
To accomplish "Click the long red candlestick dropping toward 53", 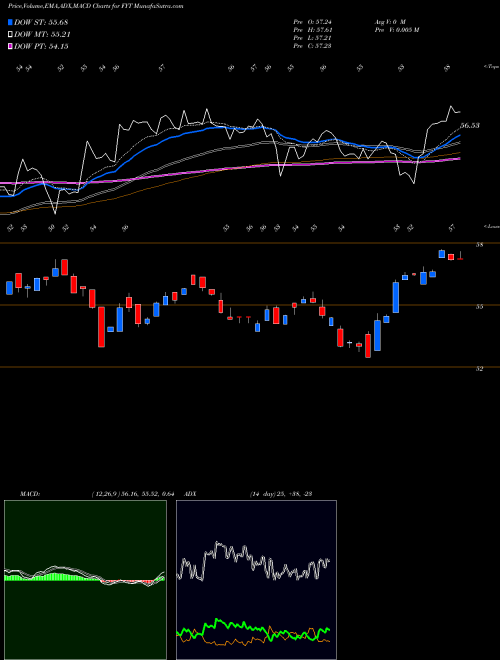I will [x=101, y=327].
